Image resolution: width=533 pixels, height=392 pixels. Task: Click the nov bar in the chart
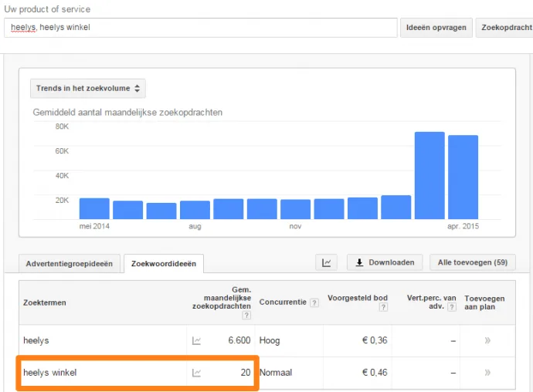coord(295,209)
